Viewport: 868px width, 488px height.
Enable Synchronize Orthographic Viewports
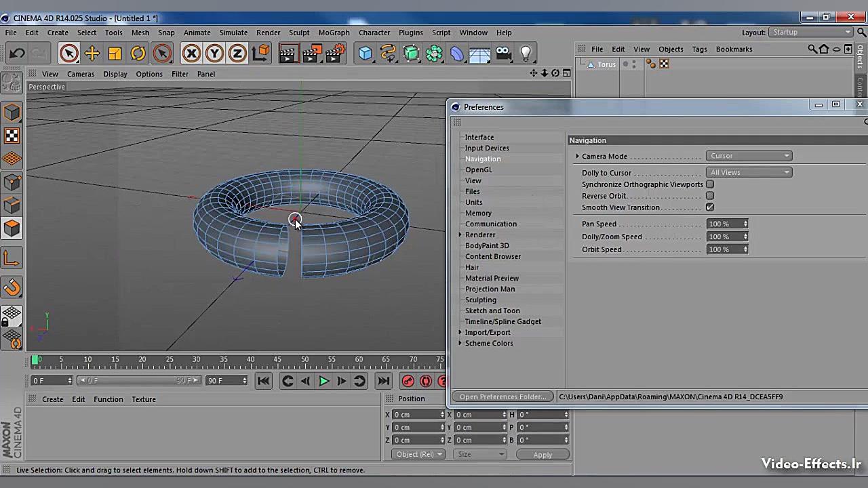pos(710,184)
